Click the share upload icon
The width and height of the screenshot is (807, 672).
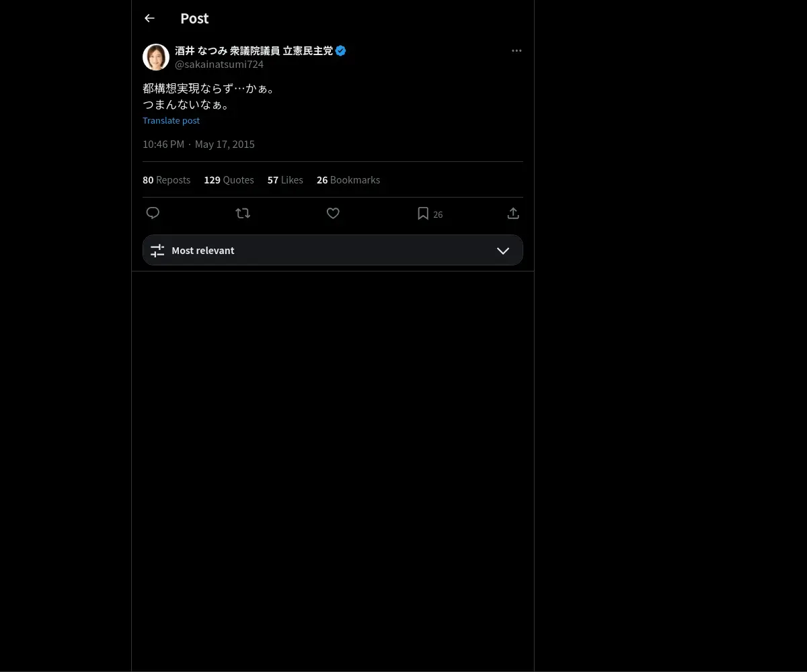pyautogui.click(x=513, y=213)
